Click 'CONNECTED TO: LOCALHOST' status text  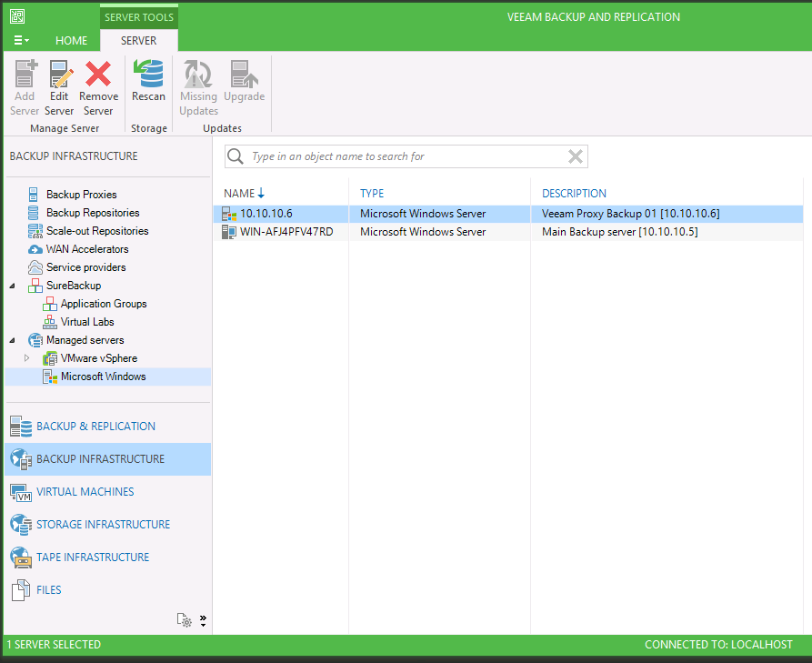tap(718, 644)
